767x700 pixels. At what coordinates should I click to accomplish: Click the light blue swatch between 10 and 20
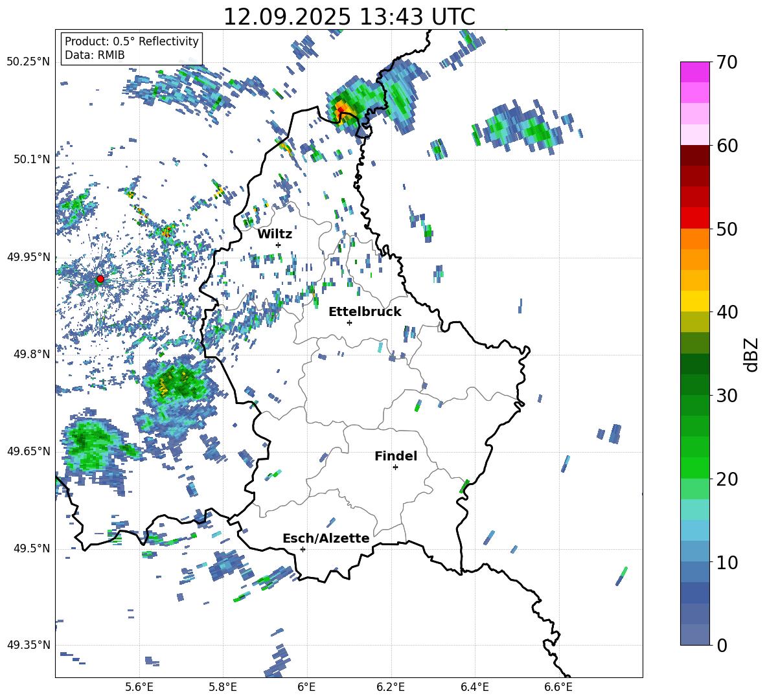click(694, 530)
